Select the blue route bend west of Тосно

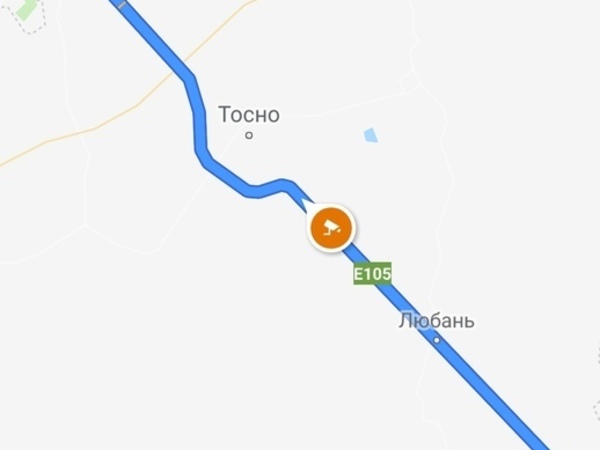(x=200, y=132)
